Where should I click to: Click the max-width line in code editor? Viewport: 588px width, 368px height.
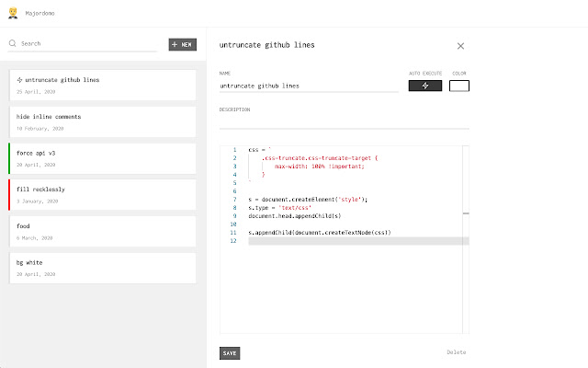(x=319, y=166)
